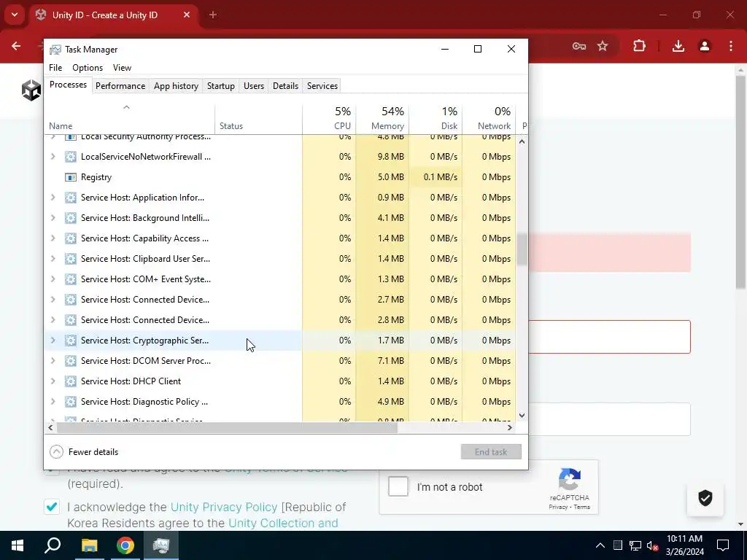This screenshot has width=747, height=560.
Task: Switch to the Performance tab
Action: tap(120, 86)
